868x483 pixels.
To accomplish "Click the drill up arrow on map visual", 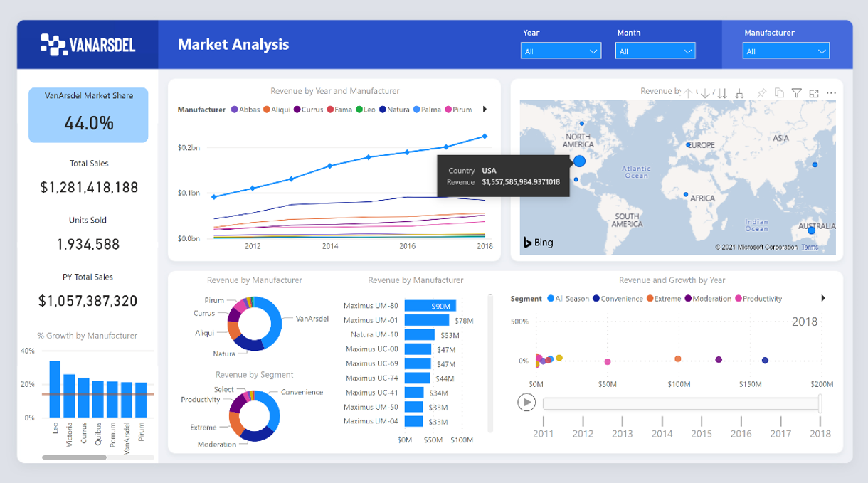I will [688, 93].
